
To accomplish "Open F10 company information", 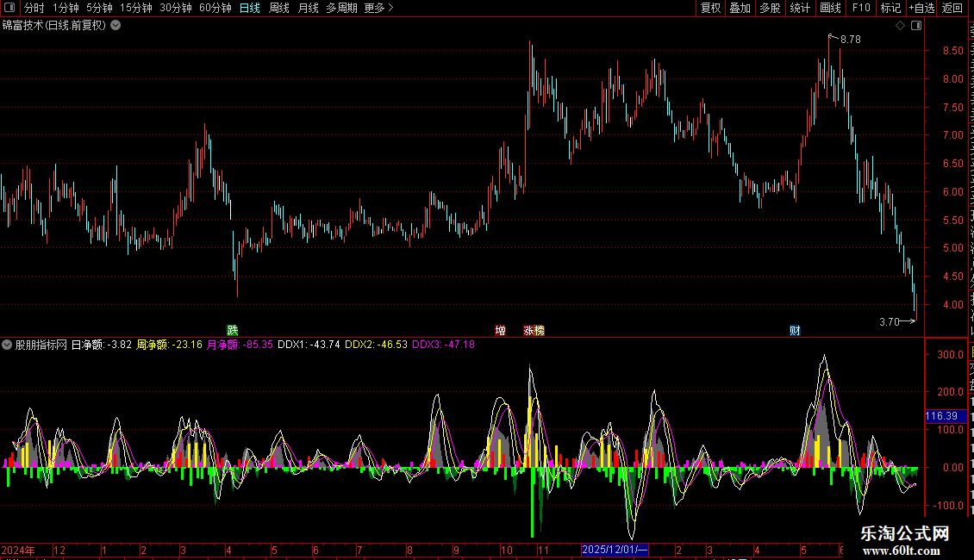I will coord(861,8).
